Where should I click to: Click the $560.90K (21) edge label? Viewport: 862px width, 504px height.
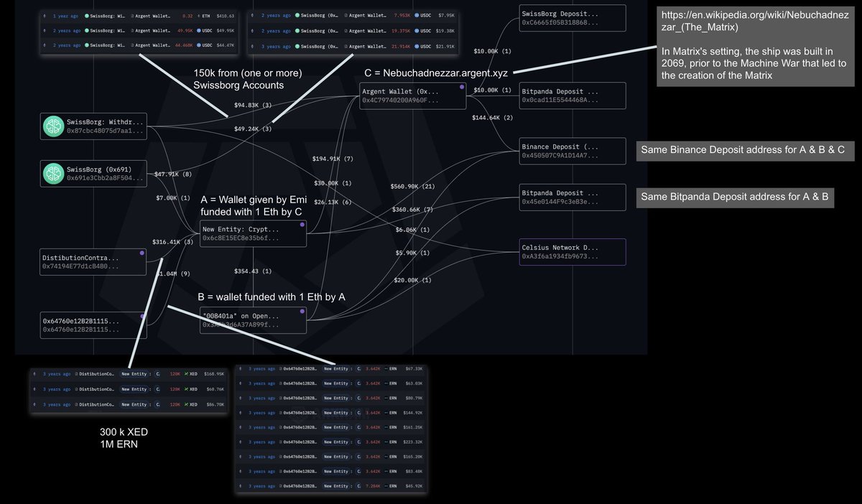tap(413, 186)
